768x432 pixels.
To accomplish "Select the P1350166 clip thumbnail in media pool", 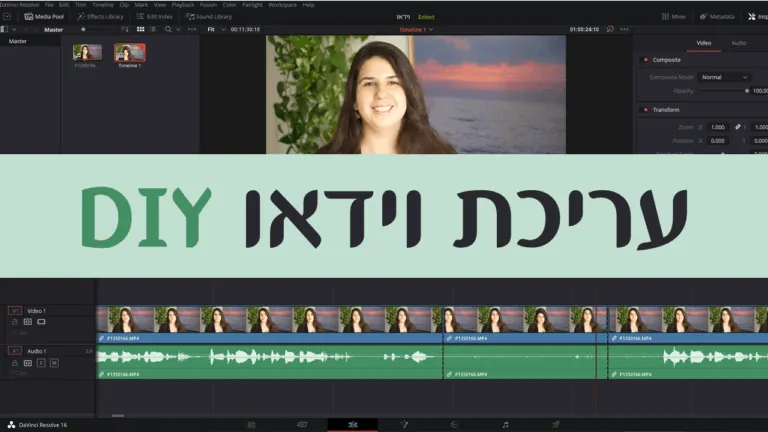I will (87, 52).
